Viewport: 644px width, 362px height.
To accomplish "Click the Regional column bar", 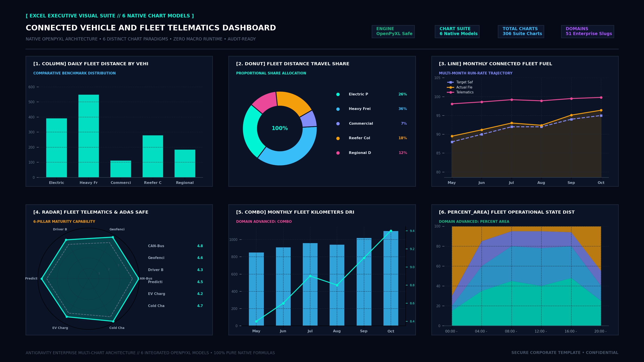I will coord(185,163).
